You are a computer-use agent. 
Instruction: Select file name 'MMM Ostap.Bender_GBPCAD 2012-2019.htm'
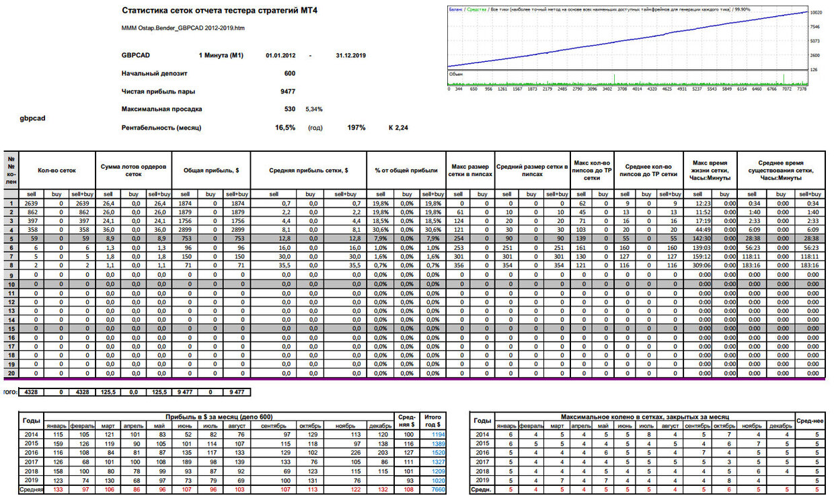coord(182,28)
